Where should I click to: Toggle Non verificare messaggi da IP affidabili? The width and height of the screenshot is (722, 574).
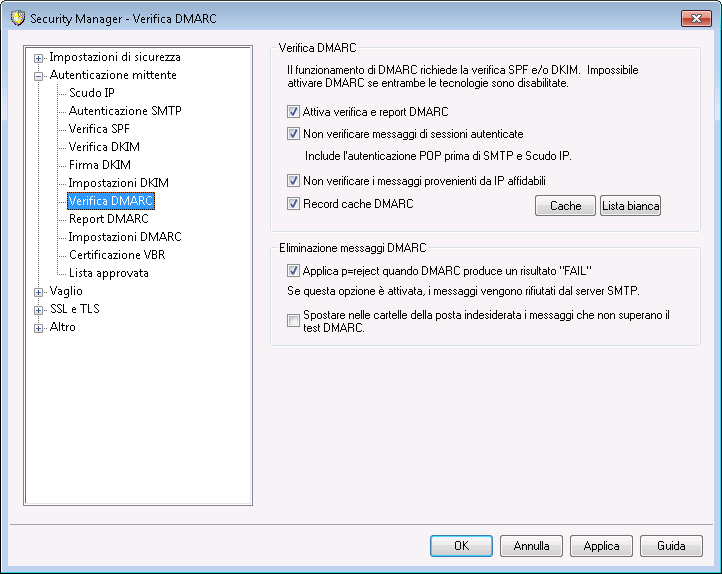point(293,180)
